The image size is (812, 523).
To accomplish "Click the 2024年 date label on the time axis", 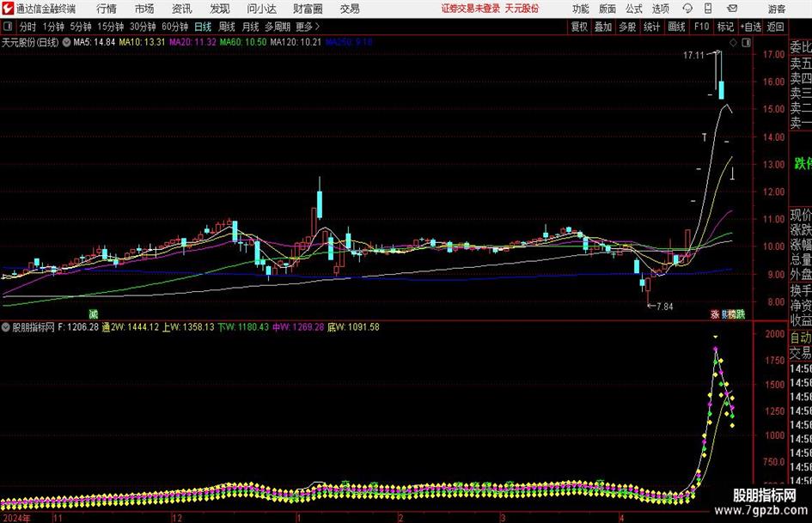I will (16, 518).
